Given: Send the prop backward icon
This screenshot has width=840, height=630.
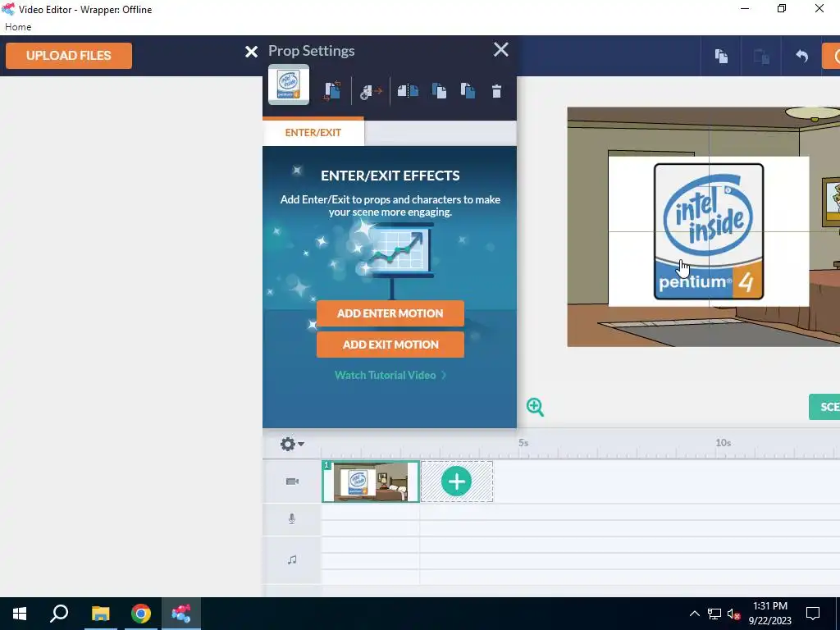Looking at the screenshot, I should pyautogui.click(x=439, y=90).
